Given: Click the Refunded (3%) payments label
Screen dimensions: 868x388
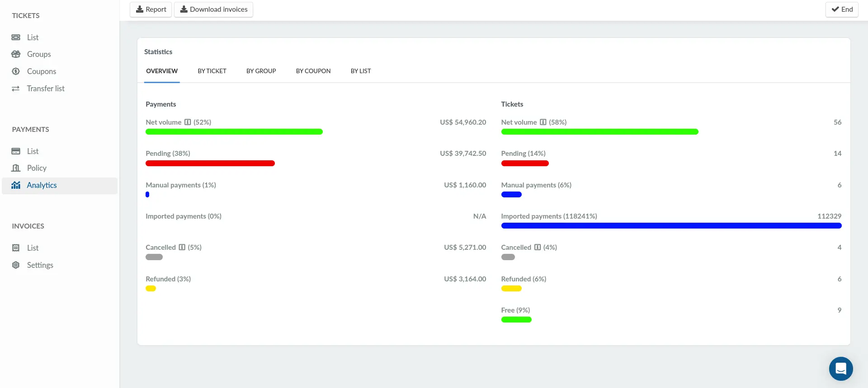Looking at the screenshot, I should (x=168, y=279).
